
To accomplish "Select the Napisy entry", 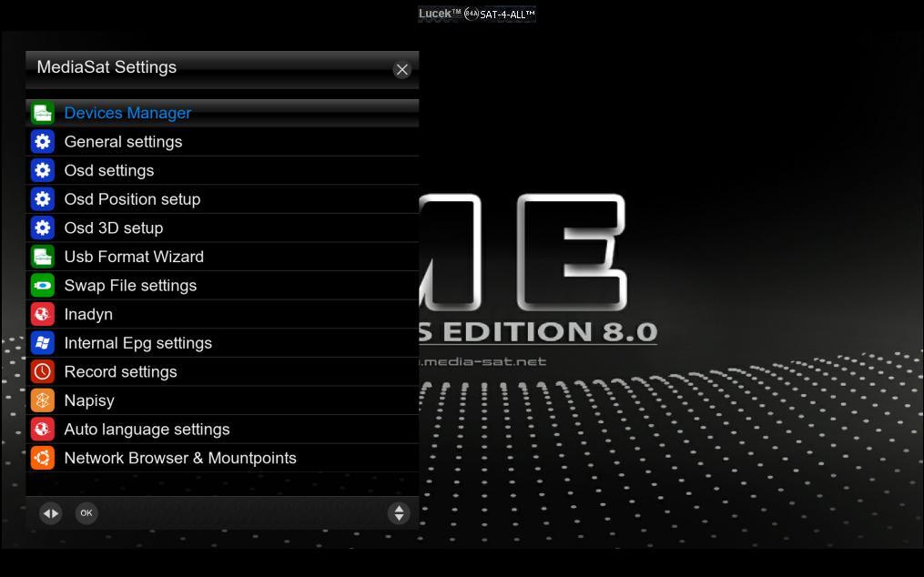I will [x=222, y=400].
